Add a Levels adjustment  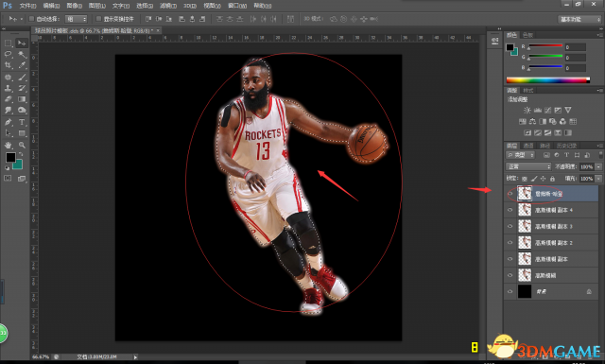click(538, 110)
